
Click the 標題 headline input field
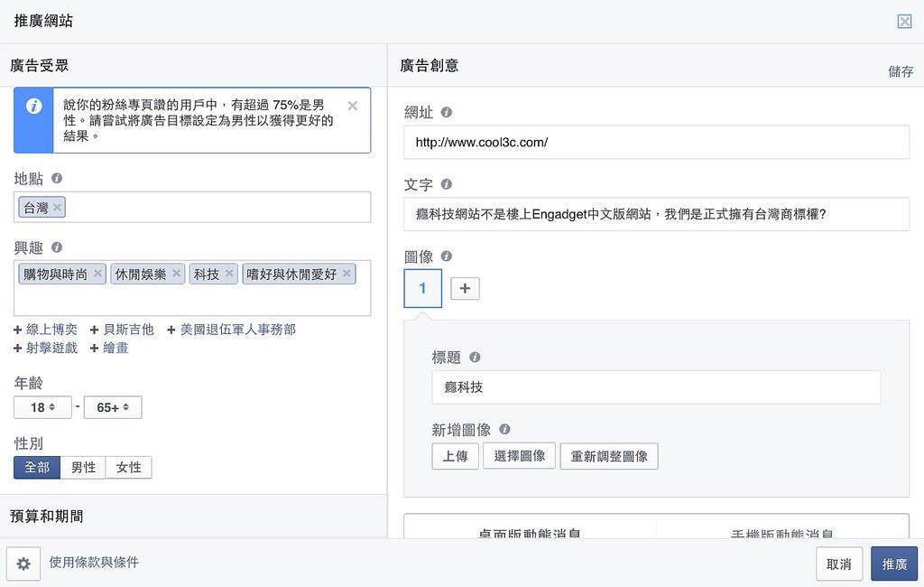pos(656,387)
